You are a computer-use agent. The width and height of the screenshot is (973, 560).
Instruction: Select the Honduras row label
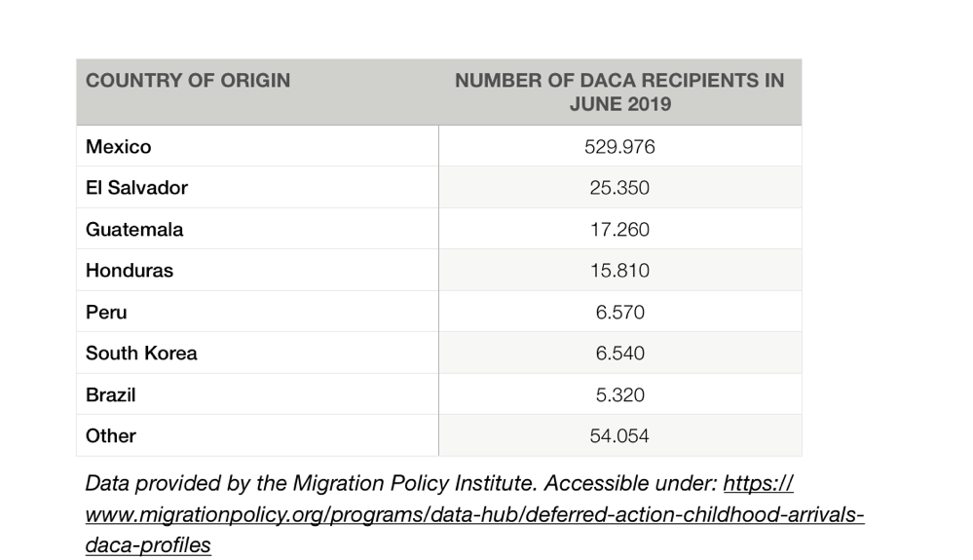point(130,271)
